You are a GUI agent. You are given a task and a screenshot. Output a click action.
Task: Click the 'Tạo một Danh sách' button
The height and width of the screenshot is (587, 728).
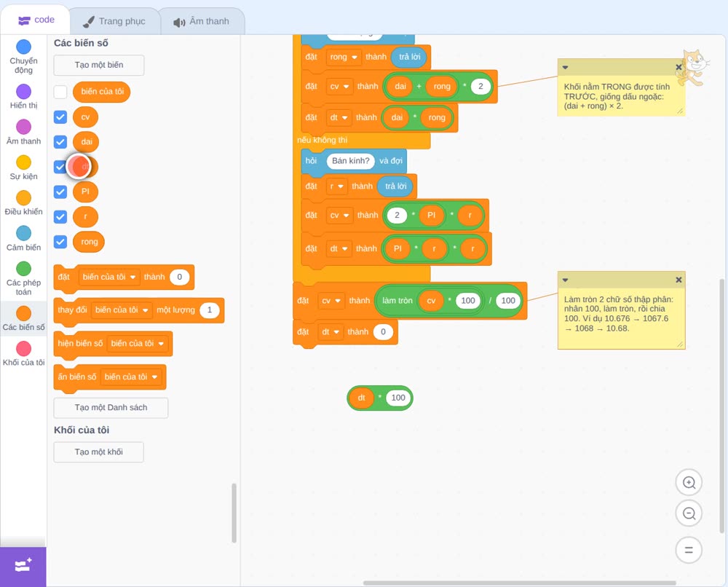(111, 408)
